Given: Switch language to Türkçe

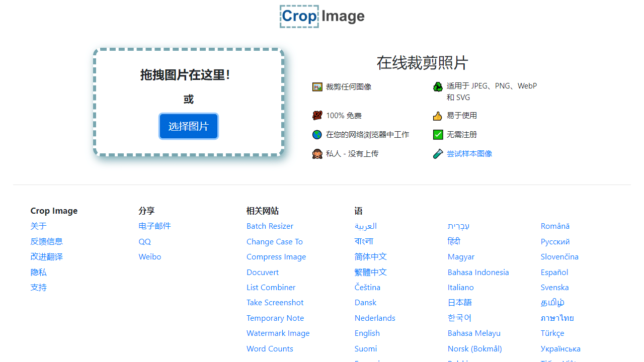Looking at the screenshot, I should (552, 333).
